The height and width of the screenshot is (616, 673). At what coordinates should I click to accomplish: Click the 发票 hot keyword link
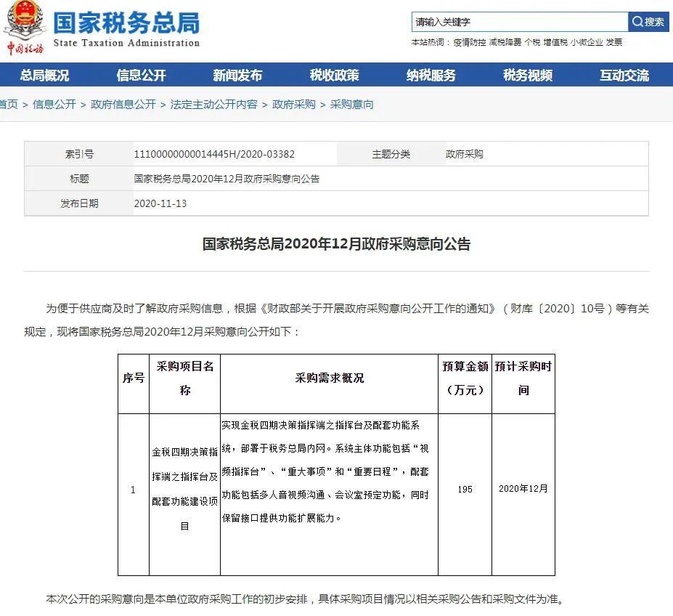[x=614, y=42]
